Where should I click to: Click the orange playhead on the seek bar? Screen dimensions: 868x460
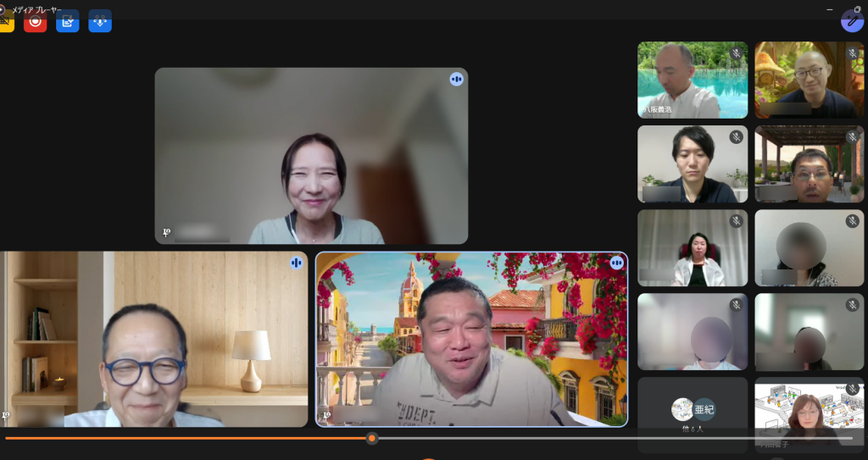[371, 438]
